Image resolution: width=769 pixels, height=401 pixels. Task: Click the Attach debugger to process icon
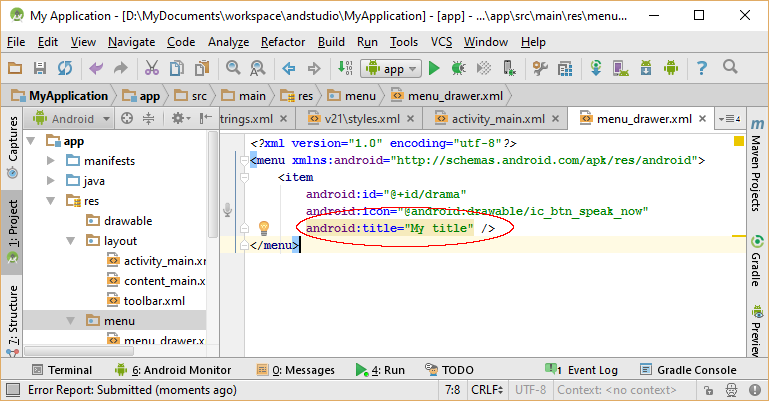(x=510, y=68)
